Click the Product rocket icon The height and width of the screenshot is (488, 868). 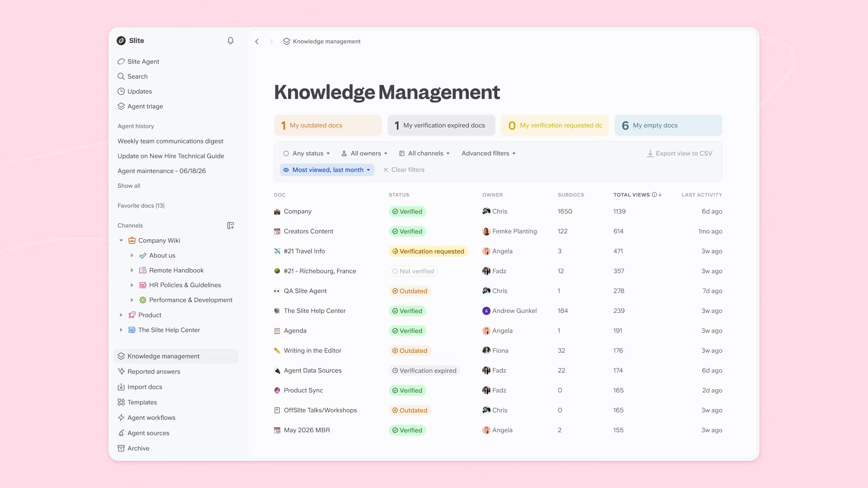tap(132, 315)
